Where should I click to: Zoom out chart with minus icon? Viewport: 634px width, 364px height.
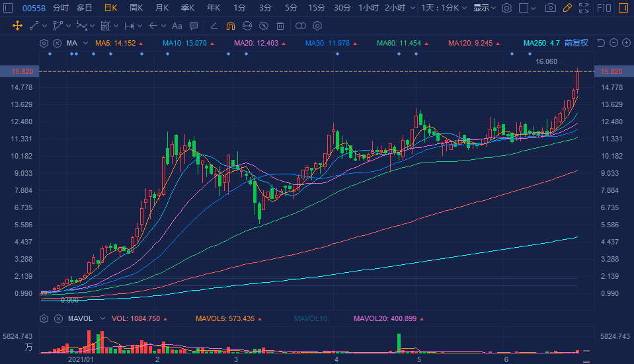[x=614, y=43]
